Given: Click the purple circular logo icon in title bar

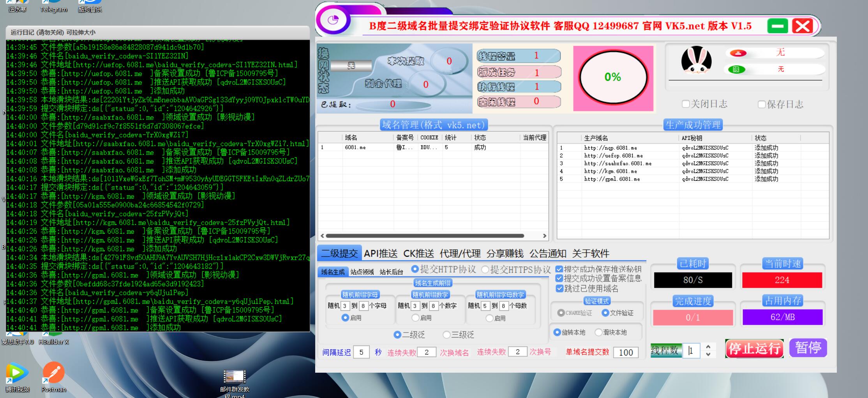Looking at the screenshot, I should click(333, 20).
